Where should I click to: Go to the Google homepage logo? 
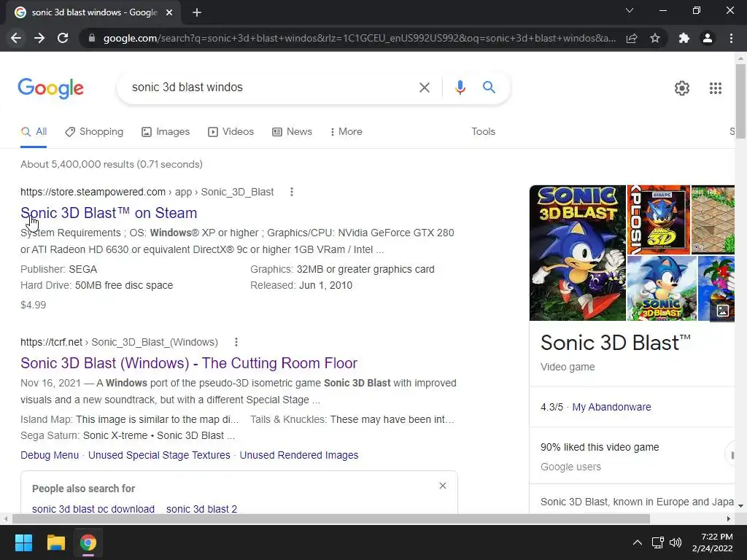(x=50, y=88)
